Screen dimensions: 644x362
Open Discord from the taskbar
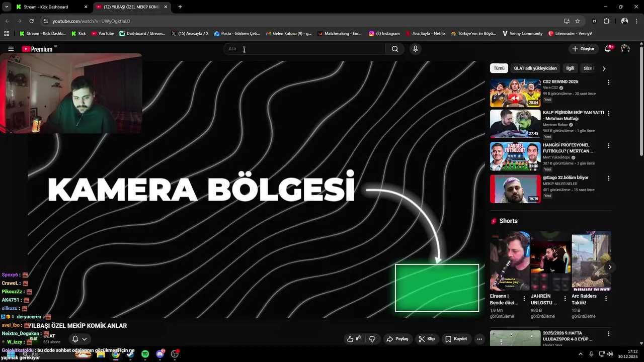click(160, 354)
